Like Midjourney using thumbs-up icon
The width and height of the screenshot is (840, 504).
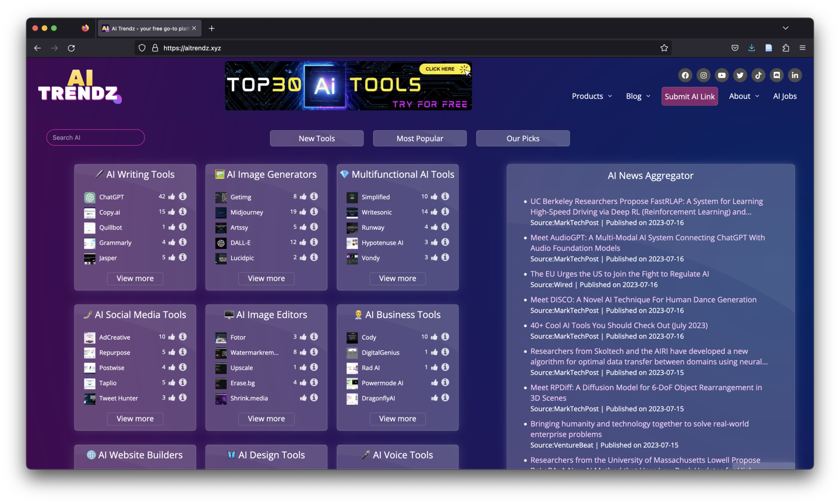[x=303, y=212]
